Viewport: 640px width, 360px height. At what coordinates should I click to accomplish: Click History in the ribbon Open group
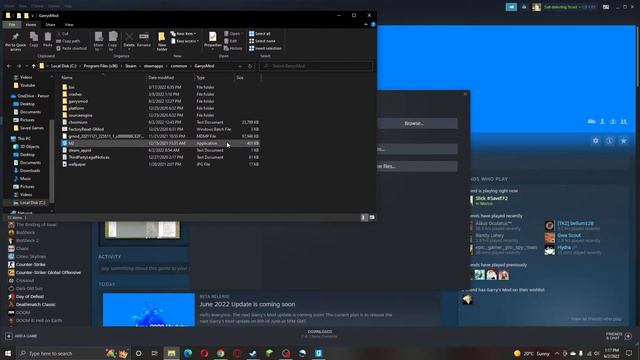[233, 49]
